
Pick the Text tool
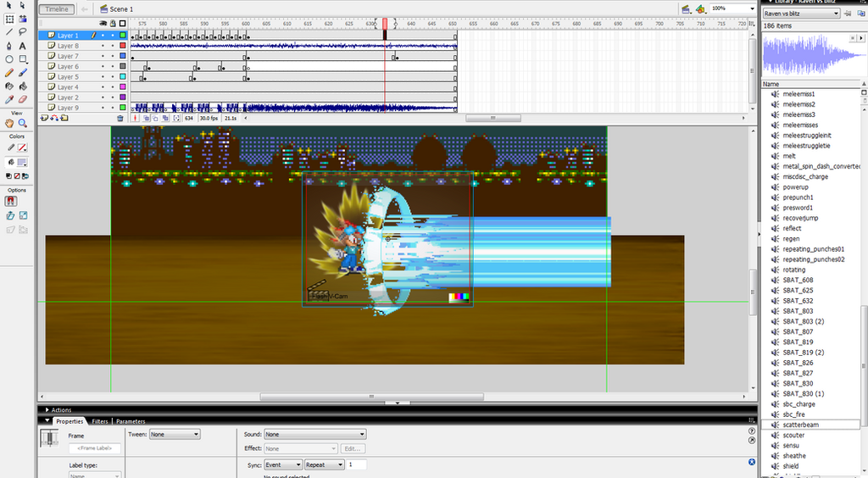[23, 46]
